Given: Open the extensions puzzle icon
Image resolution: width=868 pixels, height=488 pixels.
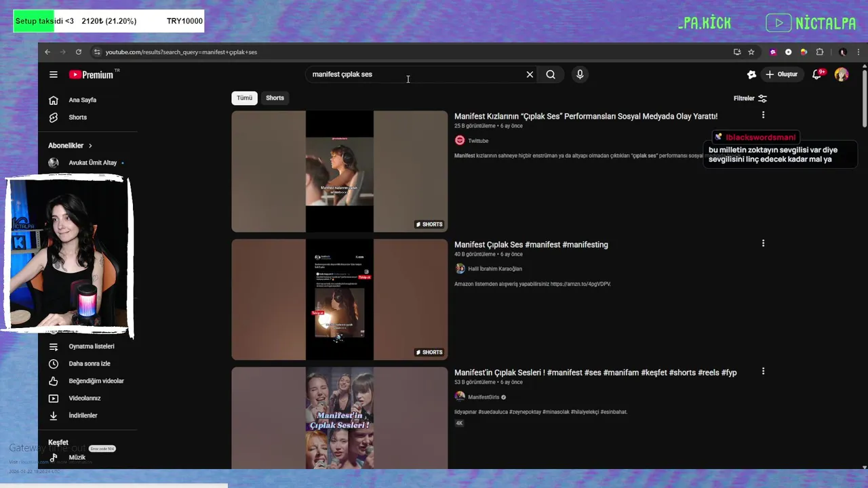Looking at the screenshot, I should pos(820,52).
